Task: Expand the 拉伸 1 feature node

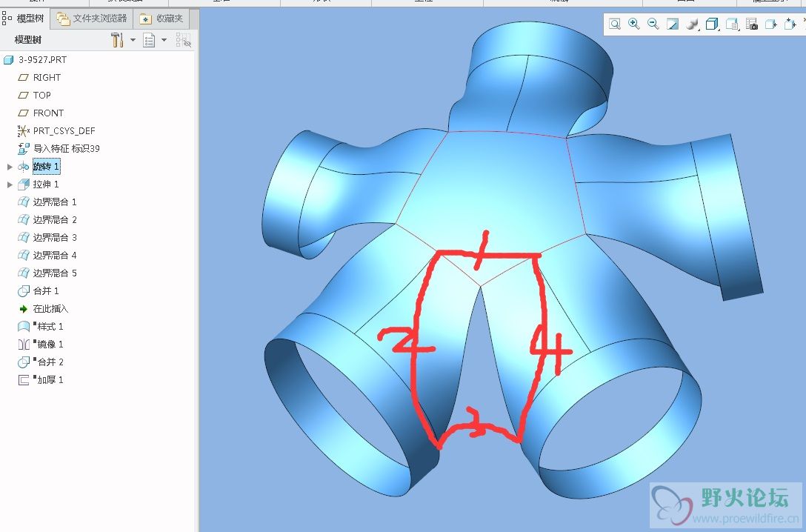Action: point(9,184)
